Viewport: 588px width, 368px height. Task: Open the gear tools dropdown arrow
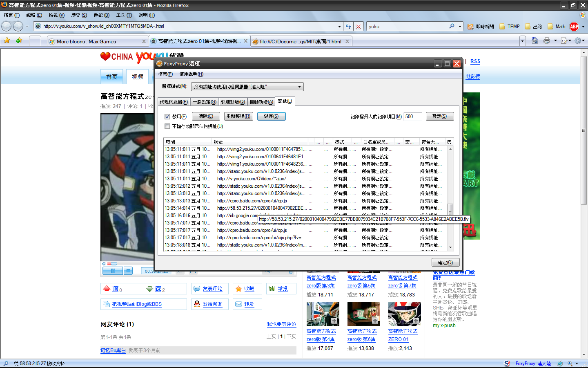tap(584, 40)
